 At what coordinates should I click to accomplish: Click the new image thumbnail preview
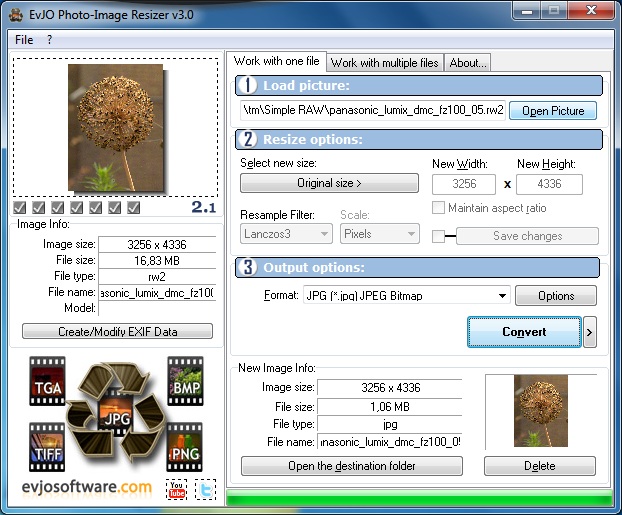(x=541, y=411)
